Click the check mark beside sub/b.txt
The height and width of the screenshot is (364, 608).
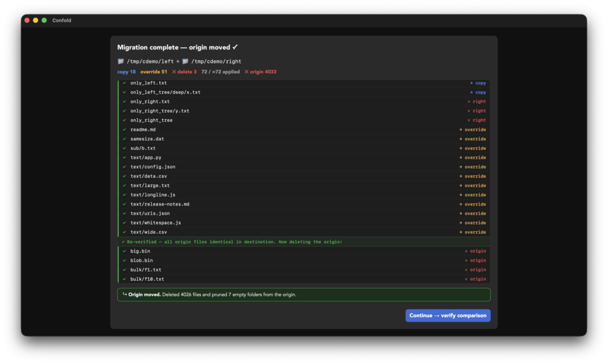[124, 148]
